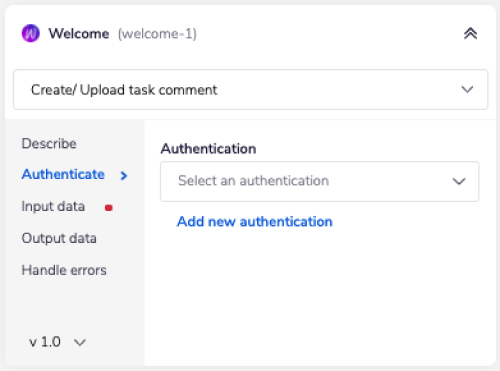Click Add new authentication link
The image size is (500, 371).
coord(255,221)
